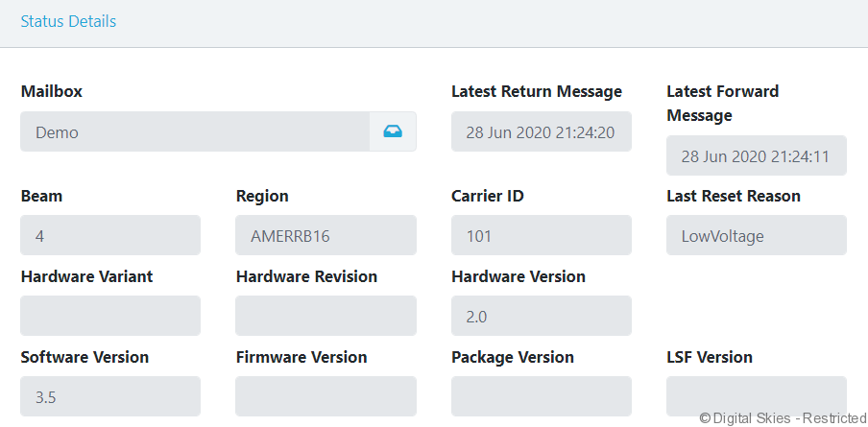Focus the empty Hardware Revision field
Screen dimensions: 868x427
(x=325, y=316)
